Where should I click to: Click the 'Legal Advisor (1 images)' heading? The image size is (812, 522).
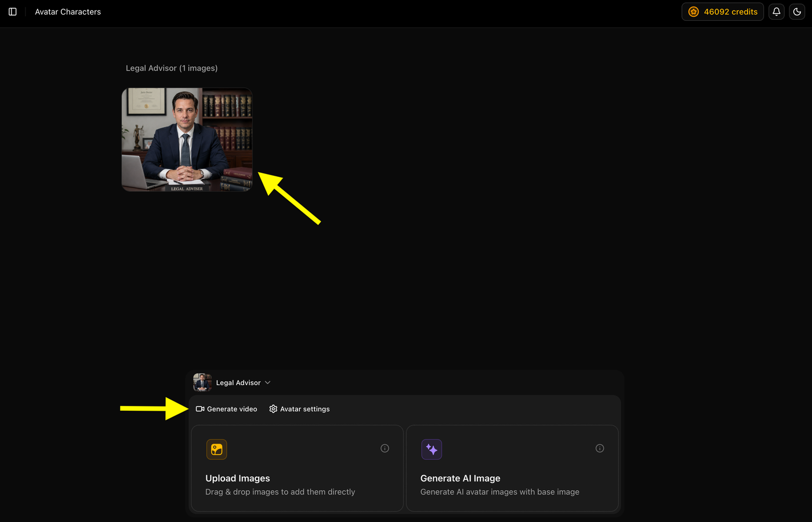coord(172,68)
